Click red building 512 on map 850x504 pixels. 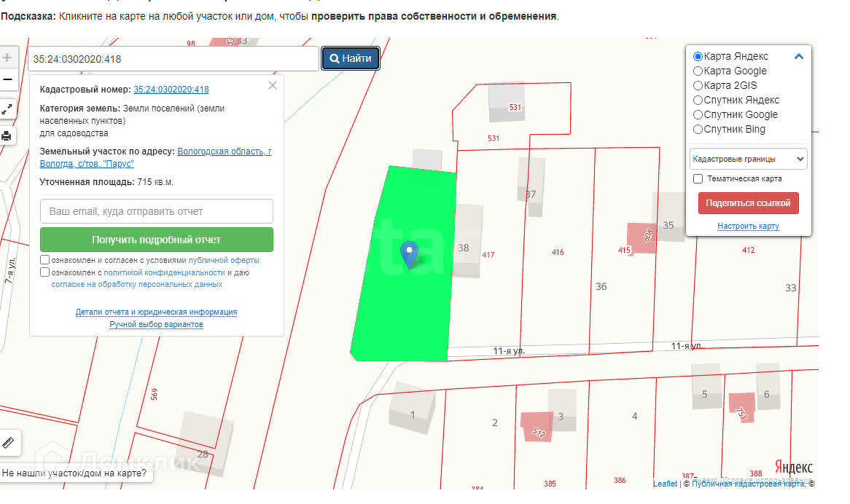(x=537, y=427)
